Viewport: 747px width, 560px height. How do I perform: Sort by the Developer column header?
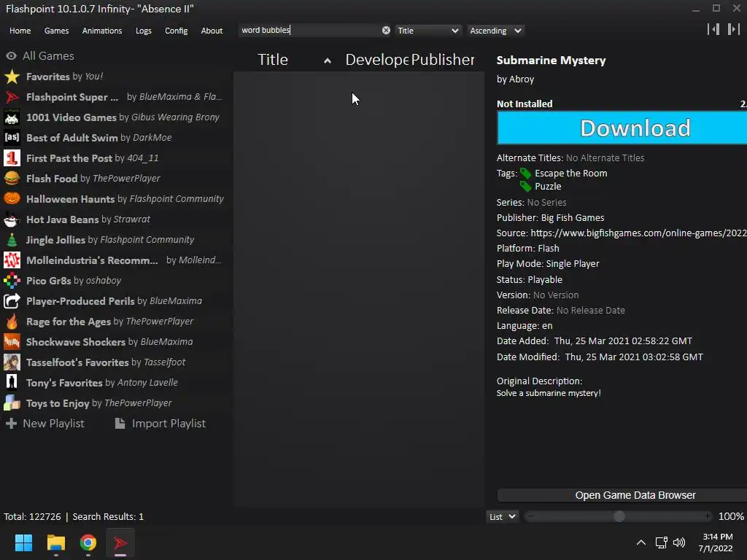[x=377, y=60]
